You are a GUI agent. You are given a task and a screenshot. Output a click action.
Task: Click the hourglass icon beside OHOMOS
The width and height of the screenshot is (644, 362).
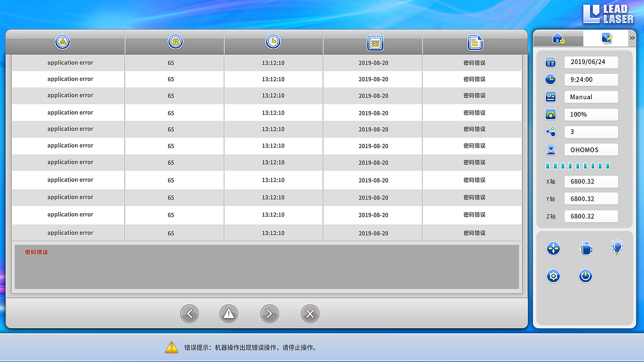click(x=551, y=149)
